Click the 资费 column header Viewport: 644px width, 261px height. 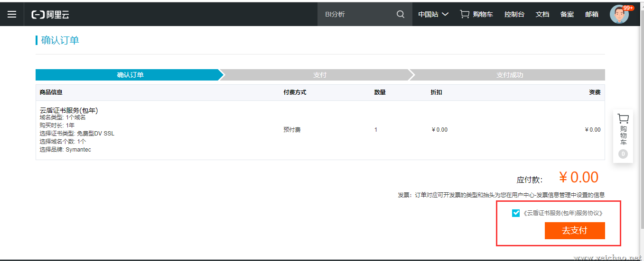[x=595, y=92]
